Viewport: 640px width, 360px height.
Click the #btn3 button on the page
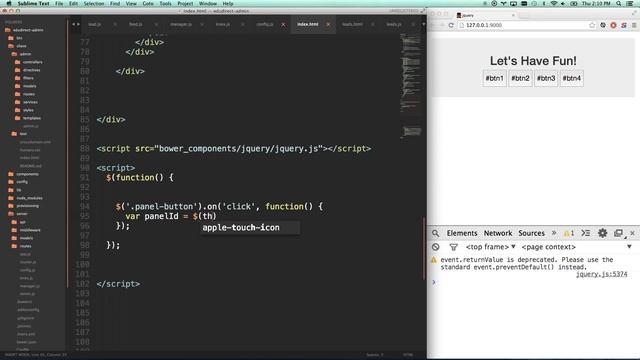[546, 78]
